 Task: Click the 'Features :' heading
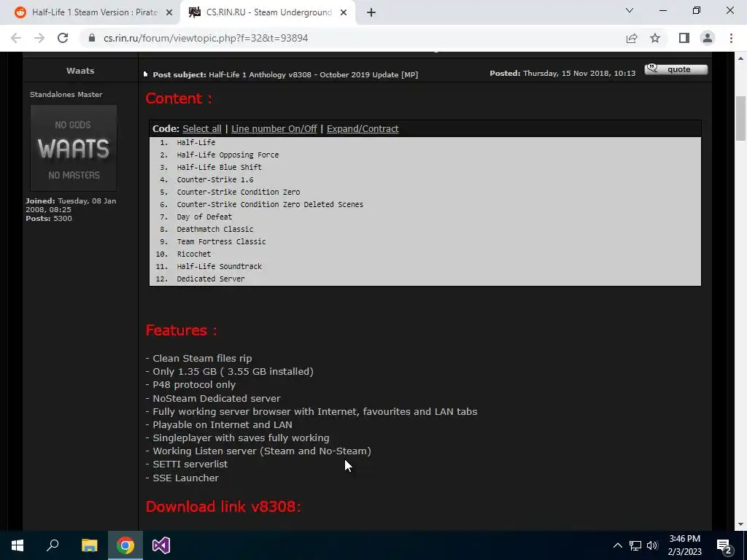coord(182,330)
